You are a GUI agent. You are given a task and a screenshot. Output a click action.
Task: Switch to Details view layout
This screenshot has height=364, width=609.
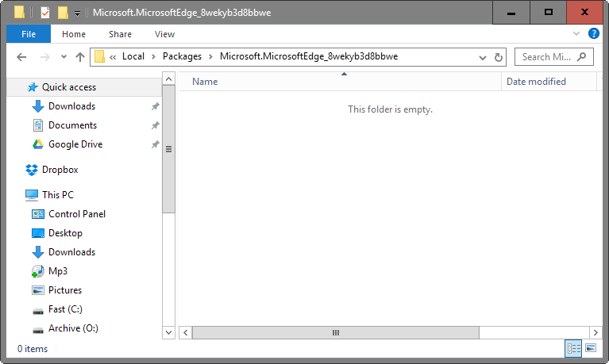pyautogui.click(x=573, y=348)
